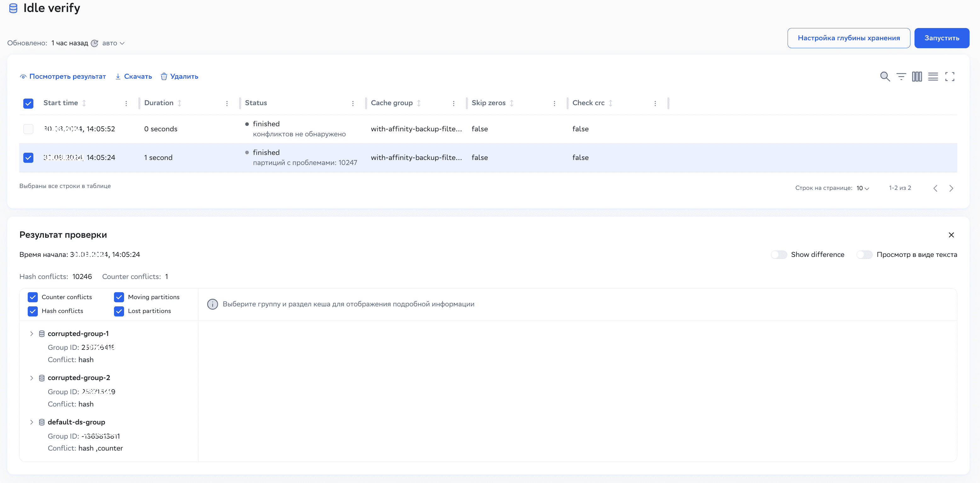980x483 pixels.
Task: Expand the corrupted-group-1 tree item
Action: pos(31,333)
